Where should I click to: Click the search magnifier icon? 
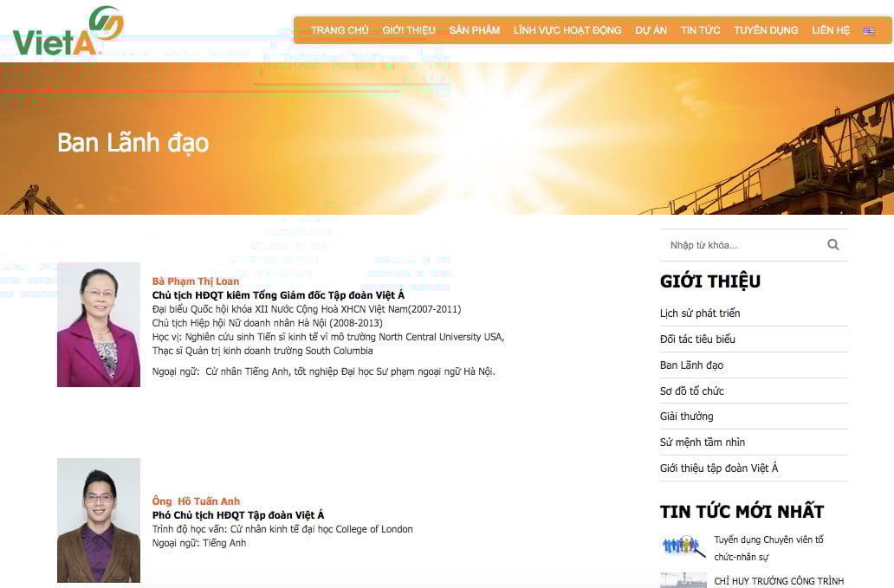coord(832,245)
